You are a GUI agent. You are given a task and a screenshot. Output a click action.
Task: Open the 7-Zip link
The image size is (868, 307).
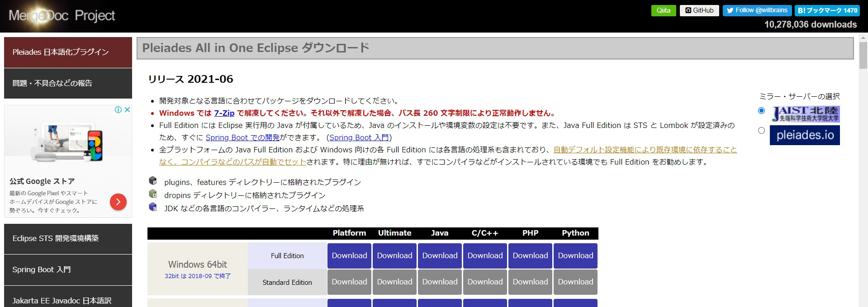(224, 113)
